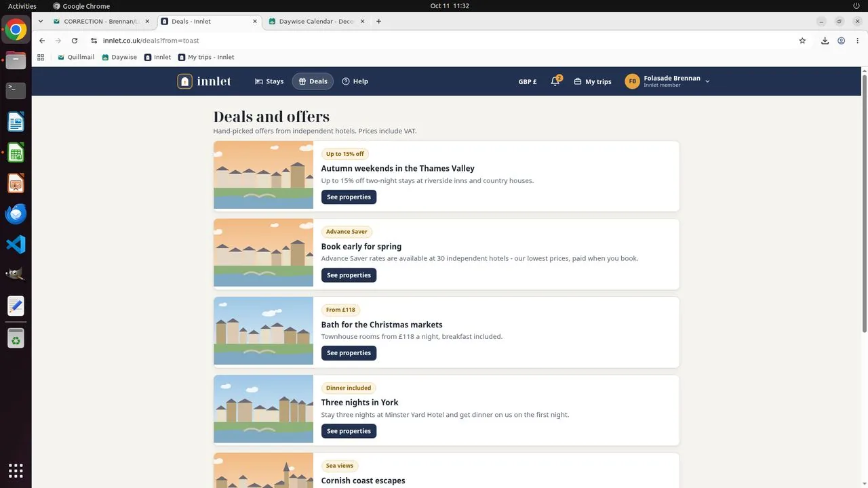Switch to CORRECTION - Brennan tab
This screenshot has height=488, width=868.
point(102,21)
